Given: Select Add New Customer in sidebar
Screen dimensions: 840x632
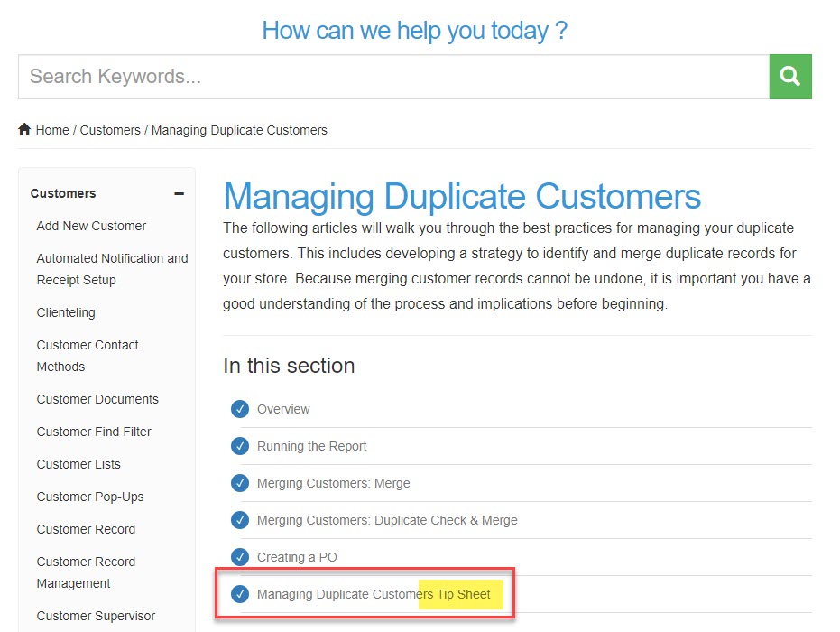Looking at the screenshot, I should [91, 226].
